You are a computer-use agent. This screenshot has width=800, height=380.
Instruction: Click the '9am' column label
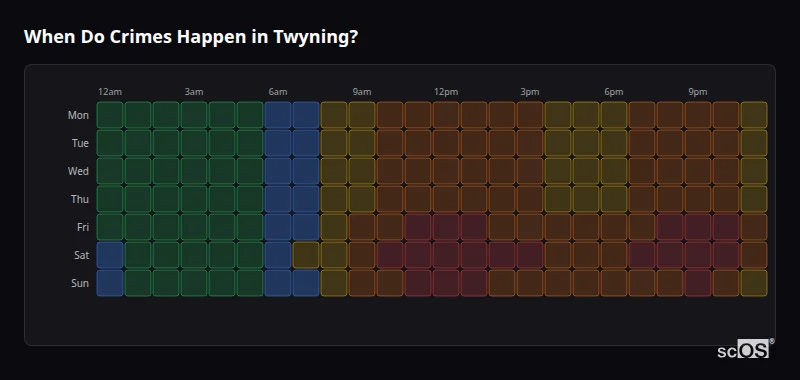(362, 92)
